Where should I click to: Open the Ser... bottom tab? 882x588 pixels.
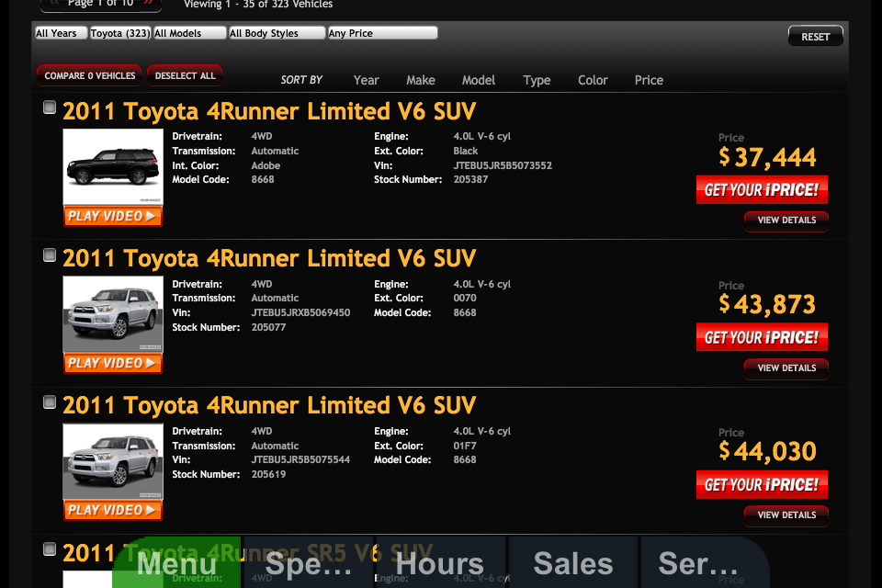point(705,562)
